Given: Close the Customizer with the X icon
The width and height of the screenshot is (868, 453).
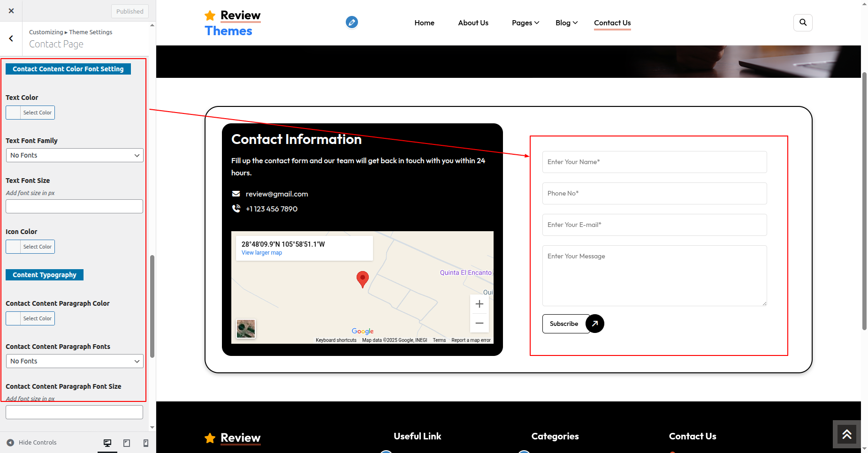Looking at the screenshot, I should (11, 11).
